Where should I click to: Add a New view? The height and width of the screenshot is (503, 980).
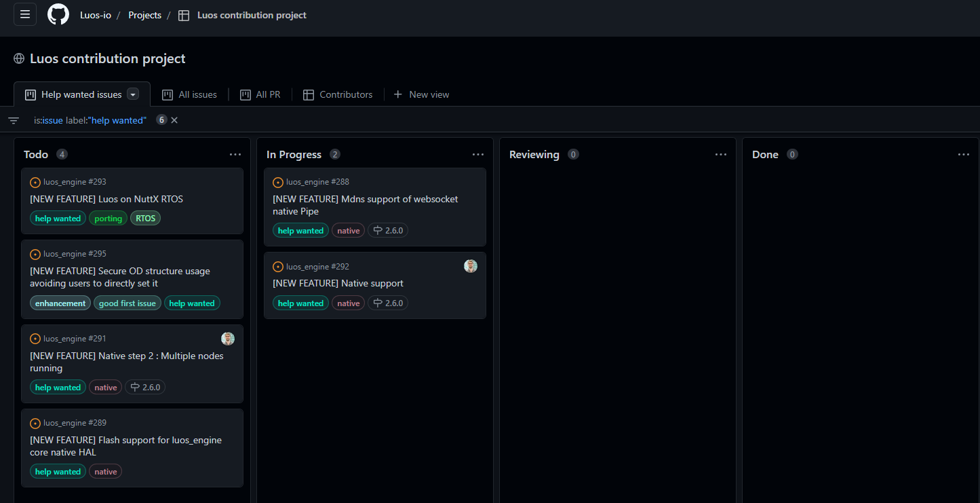coord(421,94)
